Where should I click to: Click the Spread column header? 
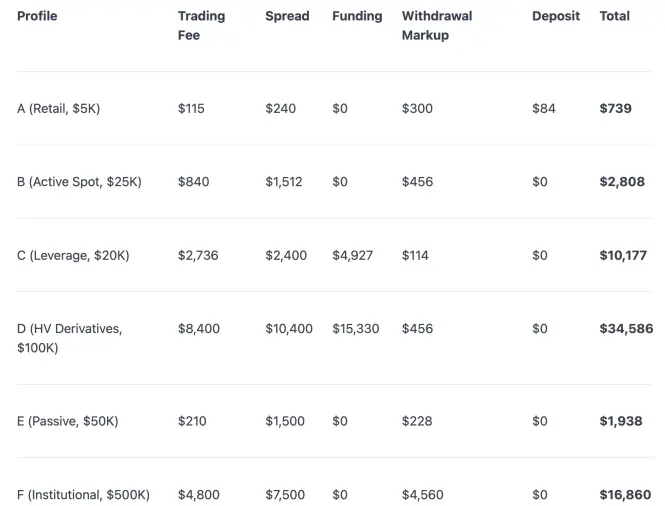point(287,16)
